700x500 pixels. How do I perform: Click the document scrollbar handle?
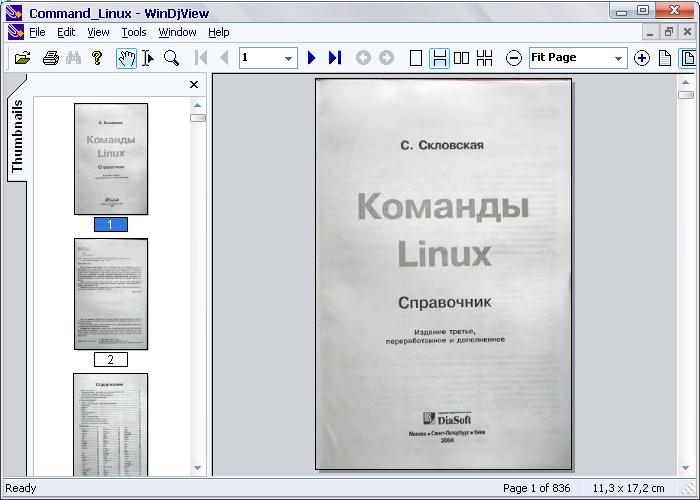(x=686, y=95)
